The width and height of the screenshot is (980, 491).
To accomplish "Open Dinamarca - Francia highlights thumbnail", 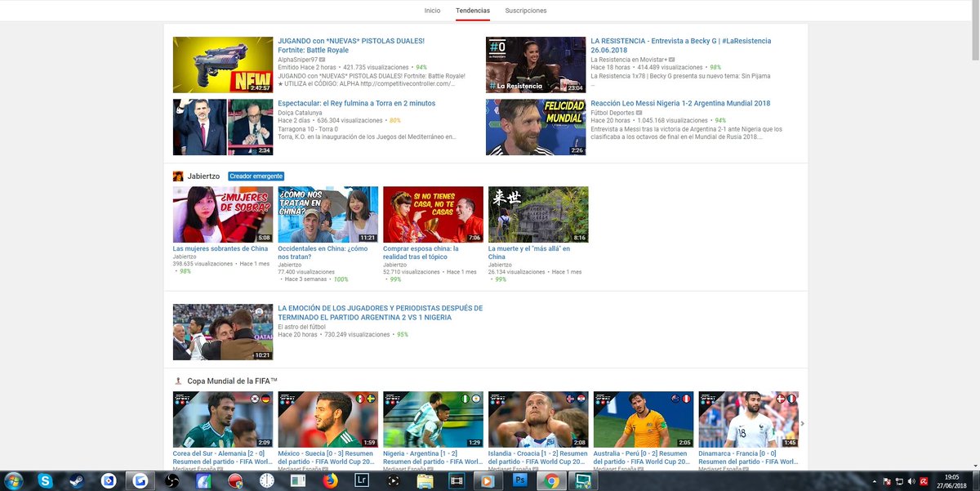I will coord(748,419).
